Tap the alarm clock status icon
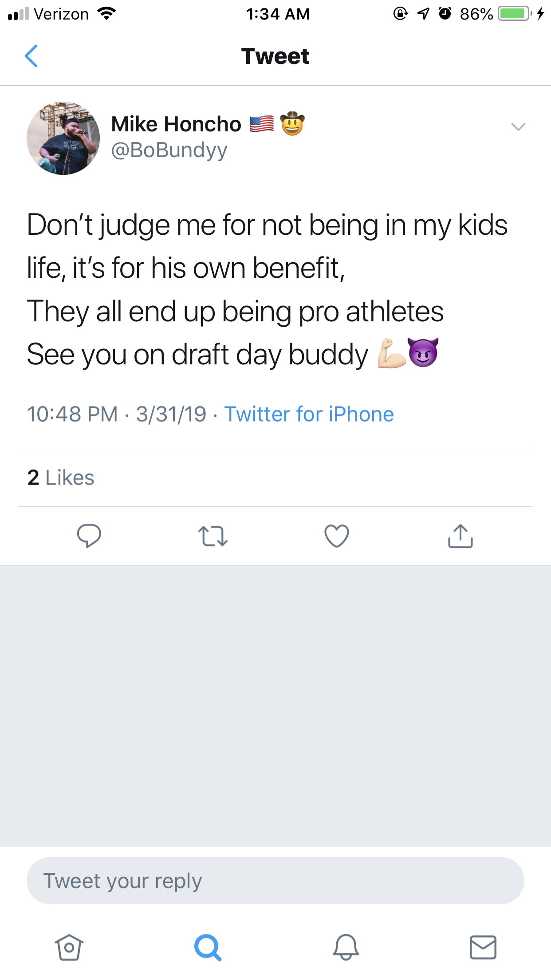This screenshot has height=980, width=551. pyautogui.click(x=445, y=14)
